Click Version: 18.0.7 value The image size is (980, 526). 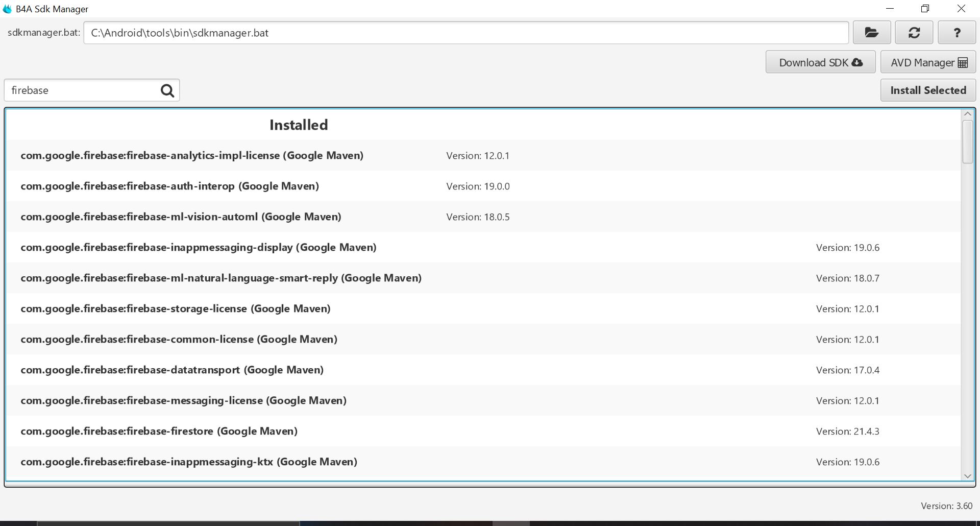[847, 278]
